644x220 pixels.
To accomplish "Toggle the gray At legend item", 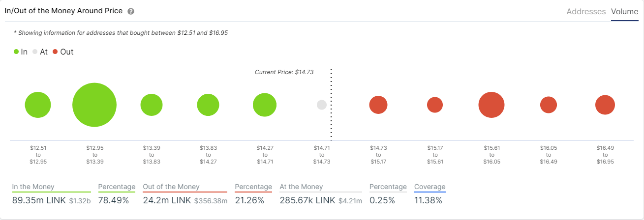I will (40, 52).
